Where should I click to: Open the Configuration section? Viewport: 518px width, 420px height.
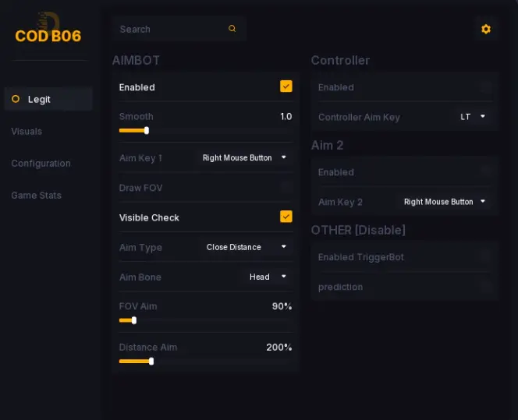[x=41, y=164]
